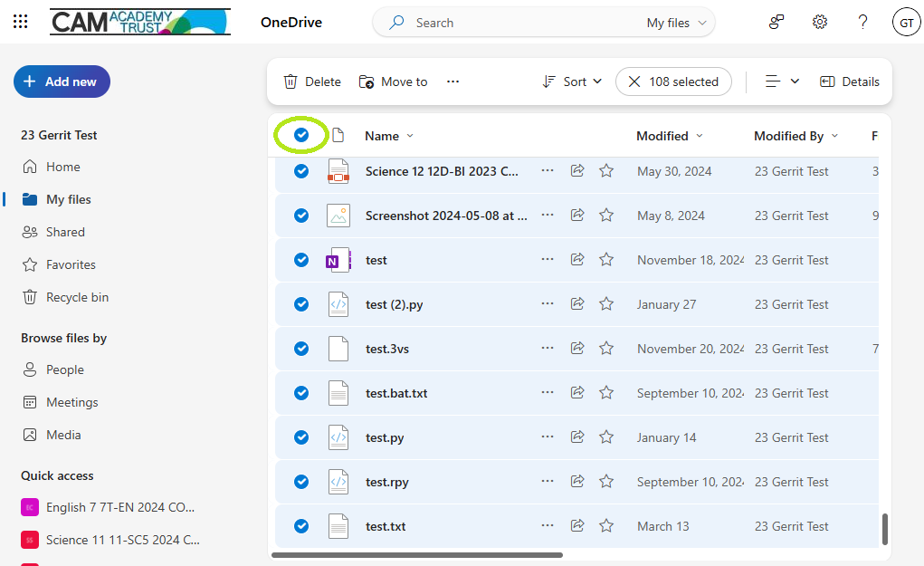The image size is (924, 566).
Task: Click the CAM Academy Trust logo
Action: 139,23
